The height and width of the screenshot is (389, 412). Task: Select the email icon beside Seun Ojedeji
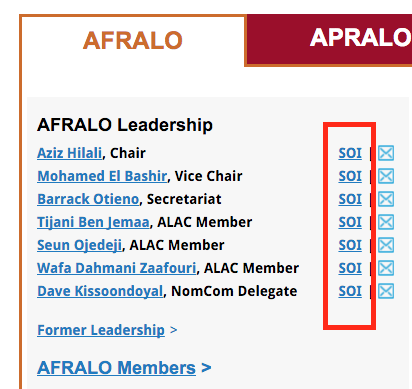point(386,245)
